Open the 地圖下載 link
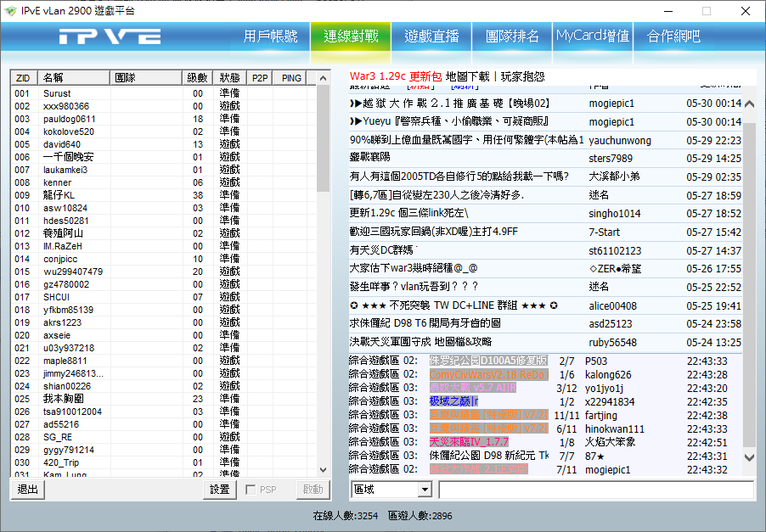Screen dimensions: 766x532 coord(467,76)
